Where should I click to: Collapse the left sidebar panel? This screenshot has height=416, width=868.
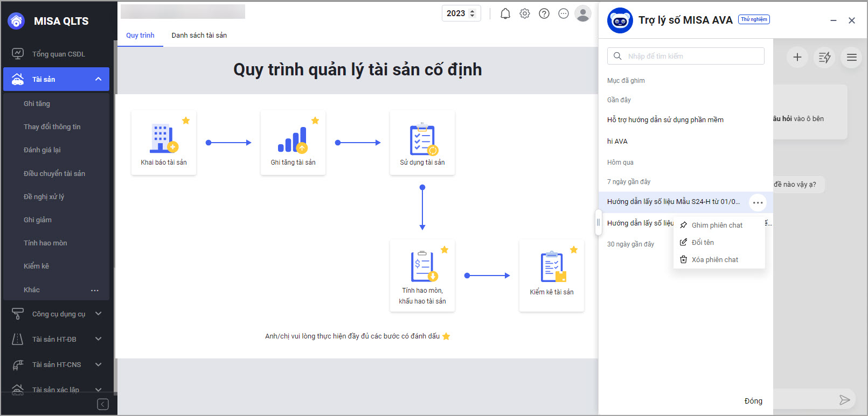[x=103, y=404]
